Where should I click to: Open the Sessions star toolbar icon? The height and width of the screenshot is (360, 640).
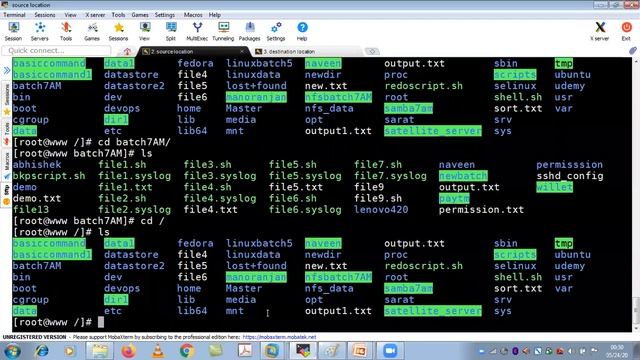(118, 31)
